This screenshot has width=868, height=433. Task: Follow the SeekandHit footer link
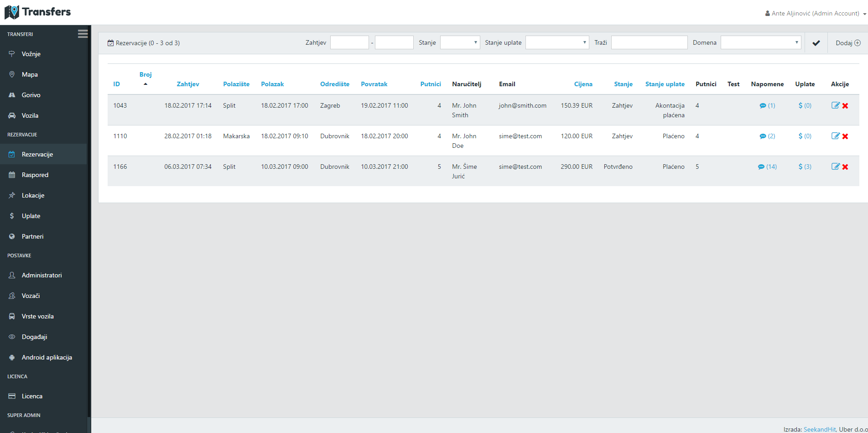tap(819, 429)
